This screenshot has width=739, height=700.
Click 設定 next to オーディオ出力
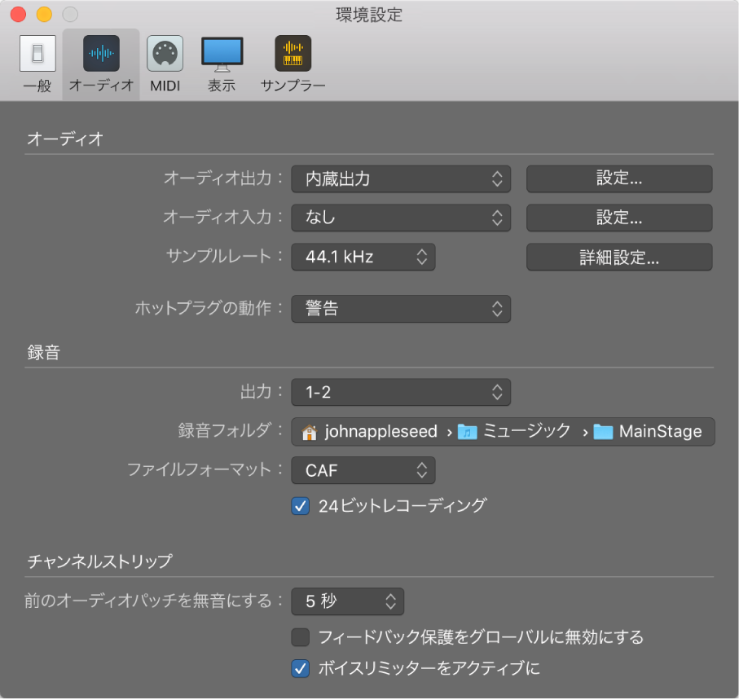(618, 178)
